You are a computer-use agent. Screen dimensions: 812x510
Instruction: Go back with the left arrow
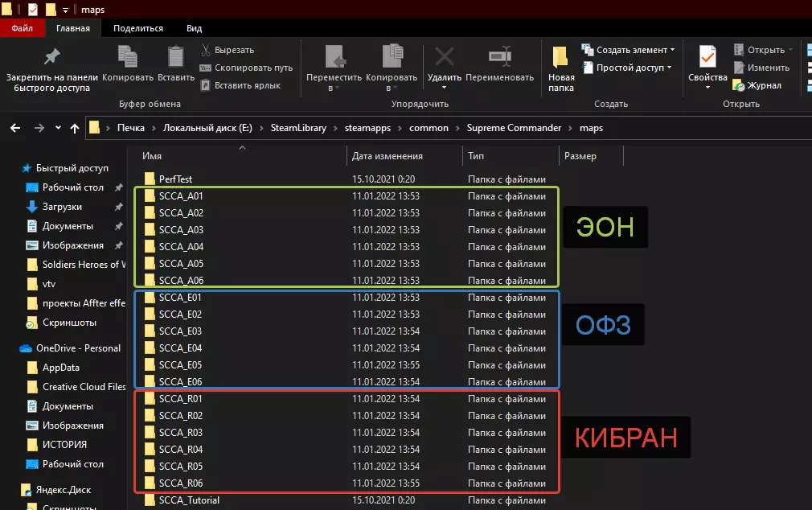click(15, 127)
